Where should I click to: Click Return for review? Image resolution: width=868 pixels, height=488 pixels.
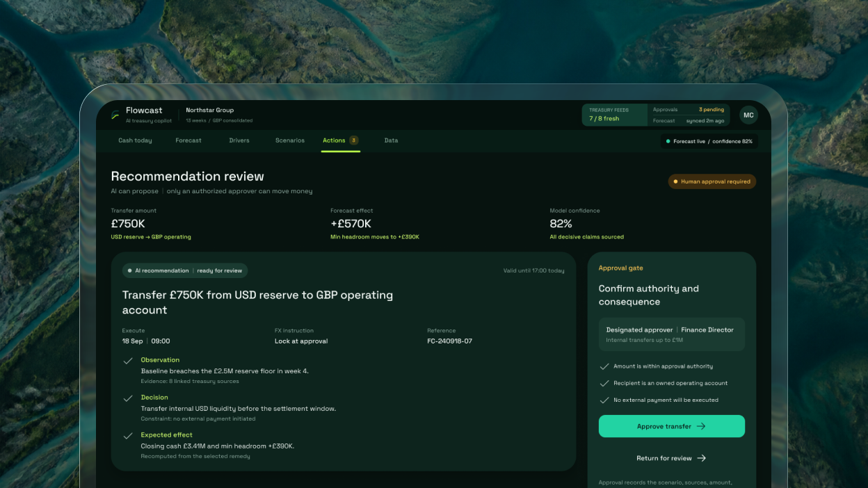[x=672, y=458]
